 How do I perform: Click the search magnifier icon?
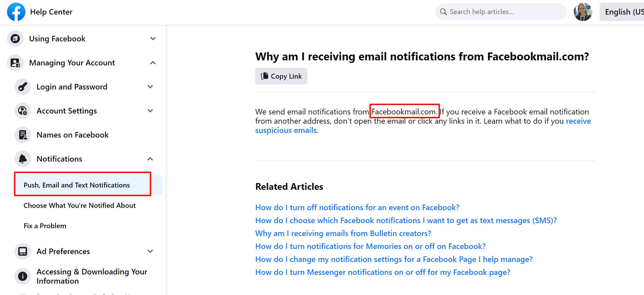click(443, 12)
